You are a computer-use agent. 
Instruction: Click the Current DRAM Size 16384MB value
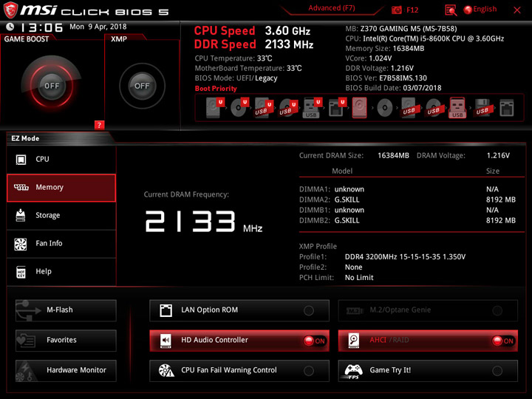[393, 156]
